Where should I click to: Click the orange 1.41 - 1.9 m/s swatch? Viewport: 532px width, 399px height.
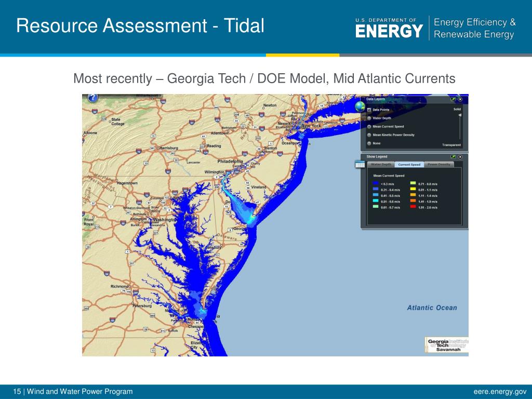pos(413,201)
